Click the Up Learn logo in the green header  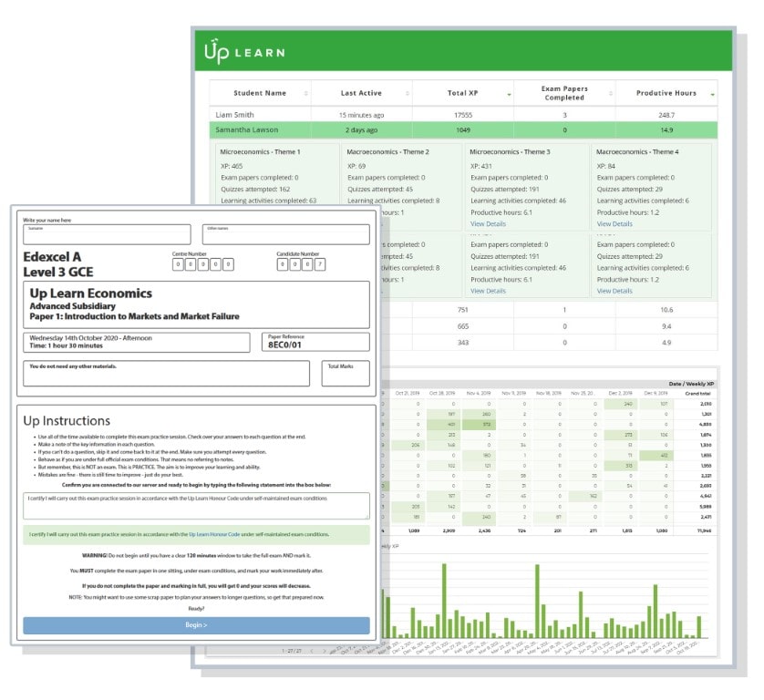tap(244, 51)
